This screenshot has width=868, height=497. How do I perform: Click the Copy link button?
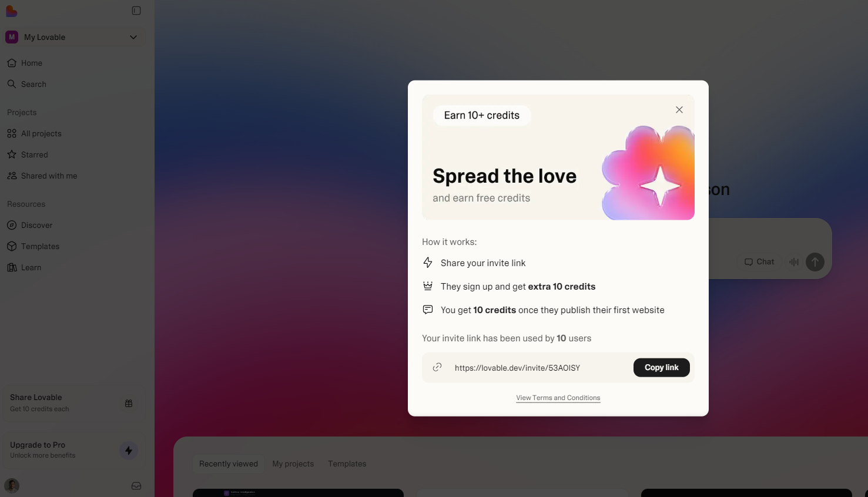click(x=662, y=367)
